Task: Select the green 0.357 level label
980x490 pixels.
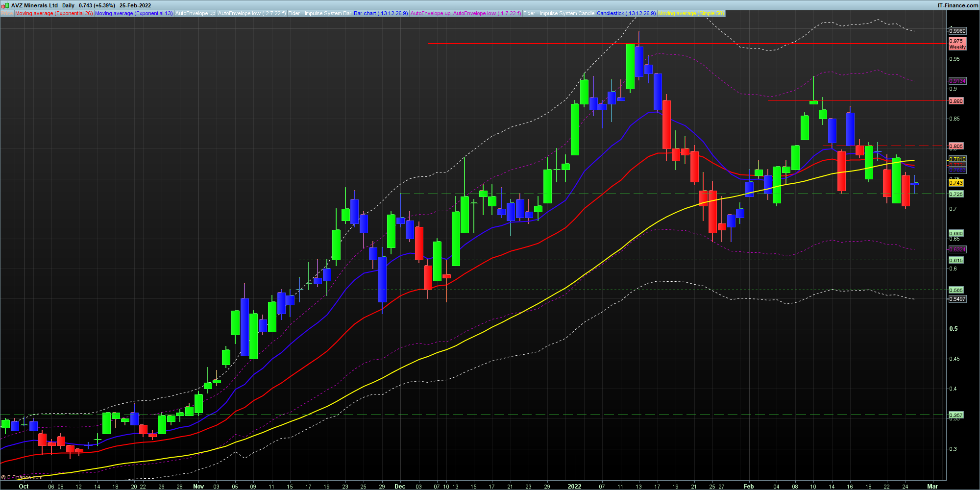Action: click(x=956, y=415)
